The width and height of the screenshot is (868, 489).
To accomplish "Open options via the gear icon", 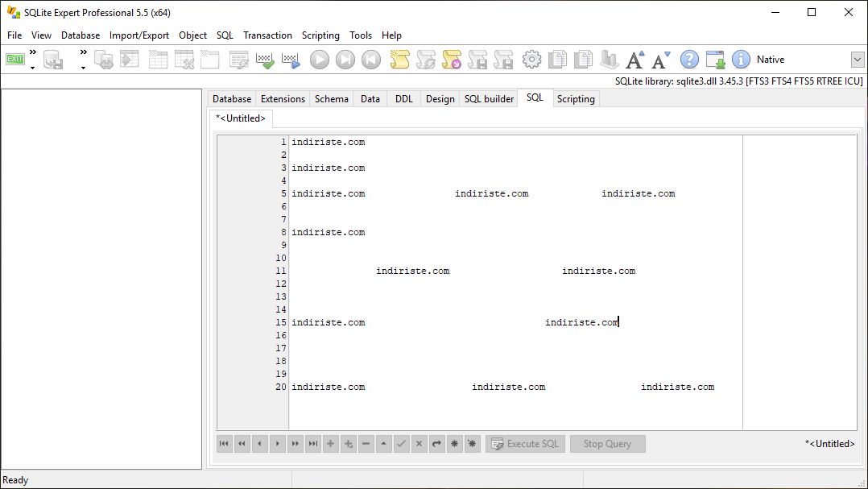I will (532, 60).
